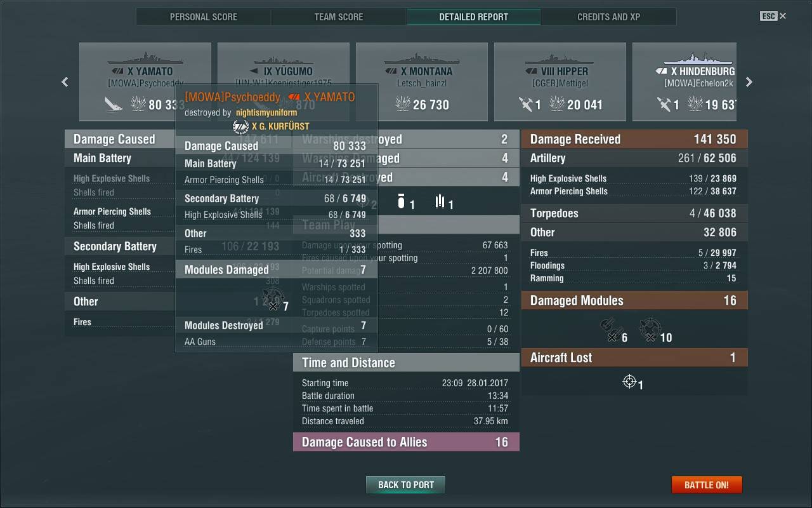The image size is (812, 508).
Task: Select the Detailed Report tab
Action: coord(474,17)
